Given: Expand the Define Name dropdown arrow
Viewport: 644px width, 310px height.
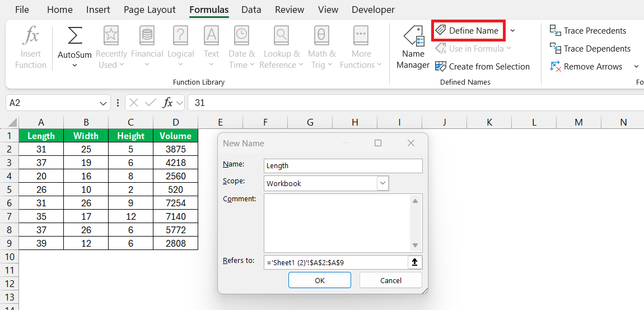Looking at the screenshot, I should (x=512, y=31).
